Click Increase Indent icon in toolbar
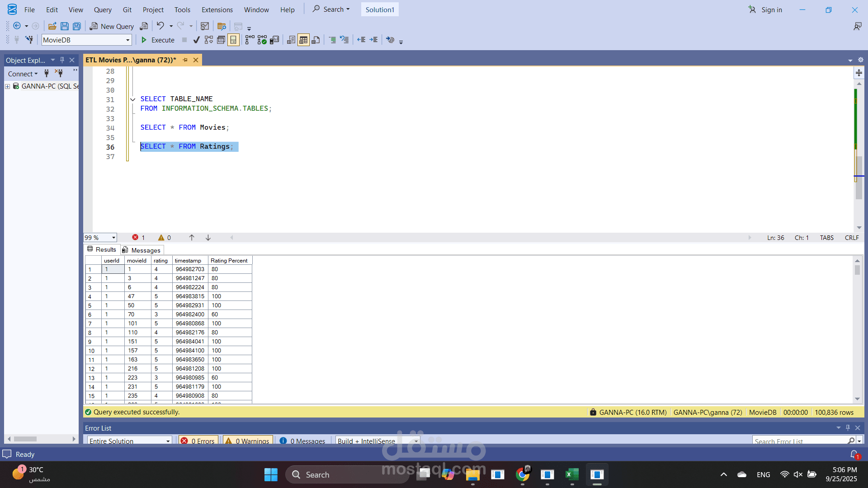 tap(373, 40)
